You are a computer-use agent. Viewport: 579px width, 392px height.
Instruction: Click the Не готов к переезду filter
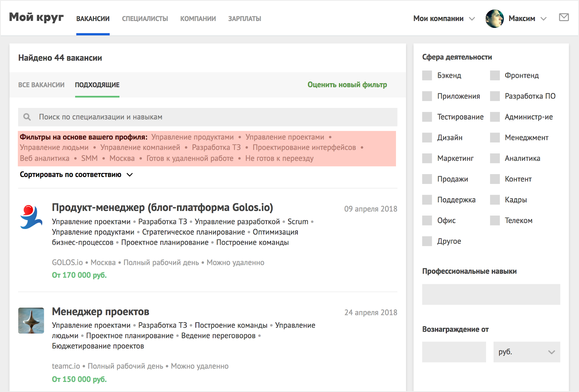[x=279, y=158]
